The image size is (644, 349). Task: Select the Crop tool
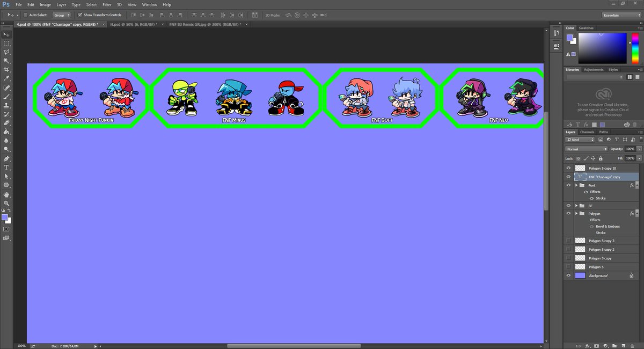6,70
